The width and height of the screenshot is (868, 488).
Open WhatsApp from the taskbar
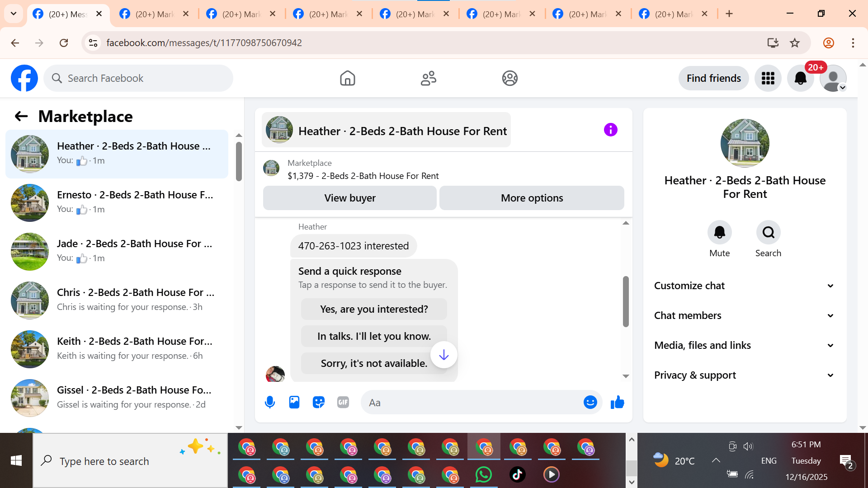tap(483, 474)
